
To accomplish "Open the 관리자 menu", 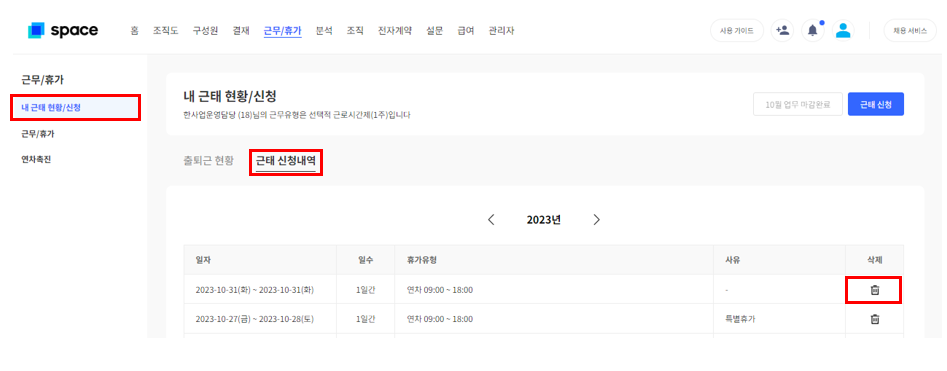I will point(501,30).
